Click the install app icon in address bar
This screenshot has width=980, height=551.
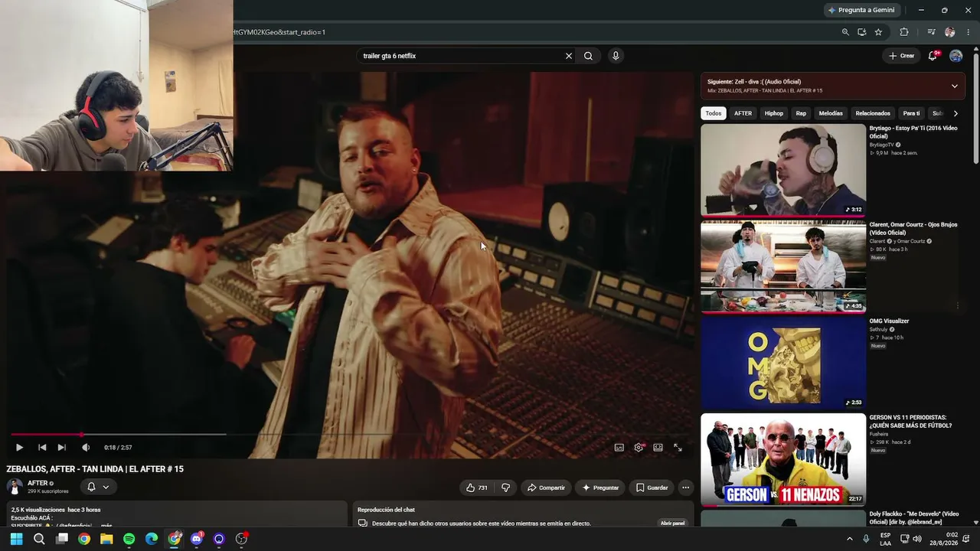click(x=861, y=32)
